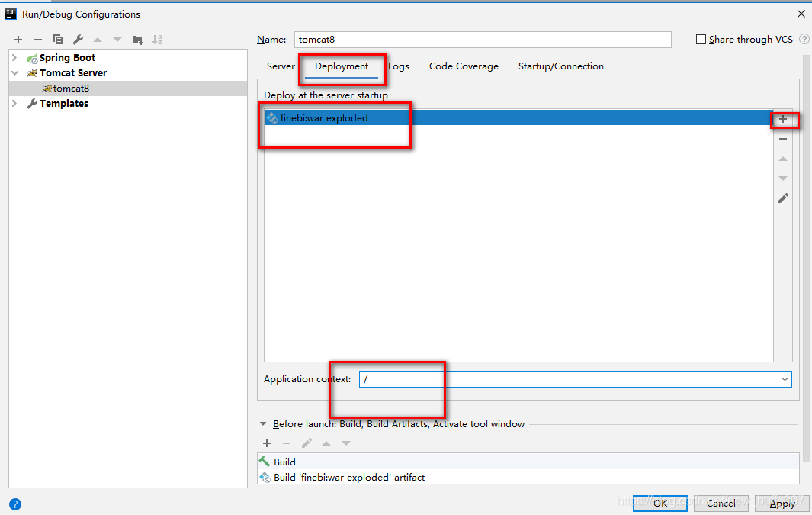Collapse the Tomcat Server tree node
The height and width of the screenshot is (515, 812).
point(13,72)
